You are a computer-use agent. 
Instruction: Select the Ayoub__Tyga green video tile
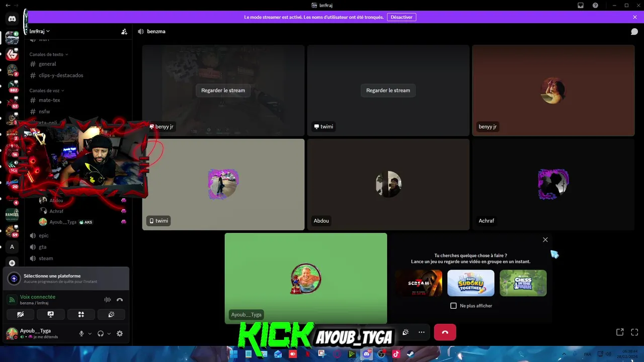[x=306, y=278]
